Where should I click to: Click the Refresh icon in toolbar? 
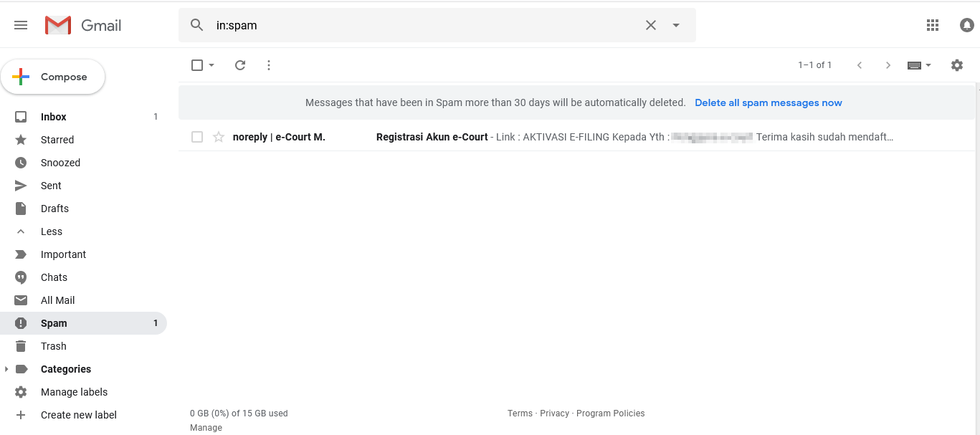[x=240, y=65]
